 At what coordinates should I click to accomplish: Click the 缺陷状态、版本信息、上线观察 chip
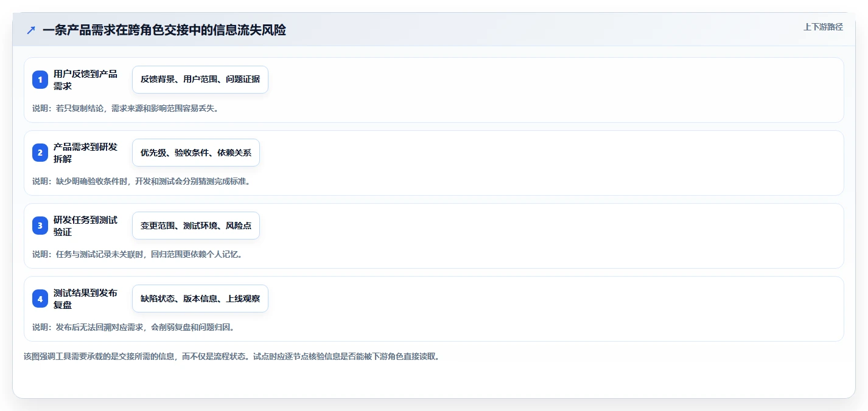click(200, 299)
